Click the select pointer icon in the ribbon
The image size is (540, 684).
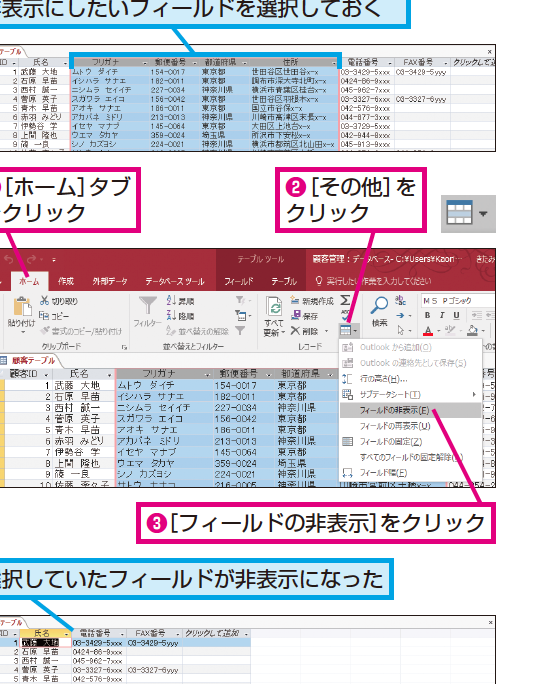pos(400,330)
